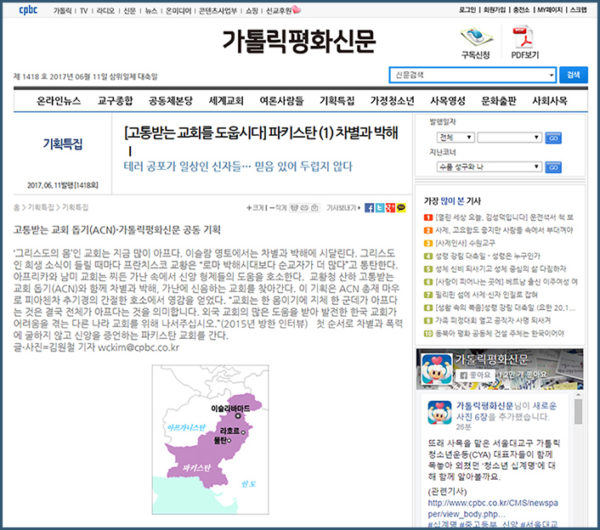The image size is (600, 530).
Task: Click the pink heart next to 선교후원
Action: tap(297, 10)
